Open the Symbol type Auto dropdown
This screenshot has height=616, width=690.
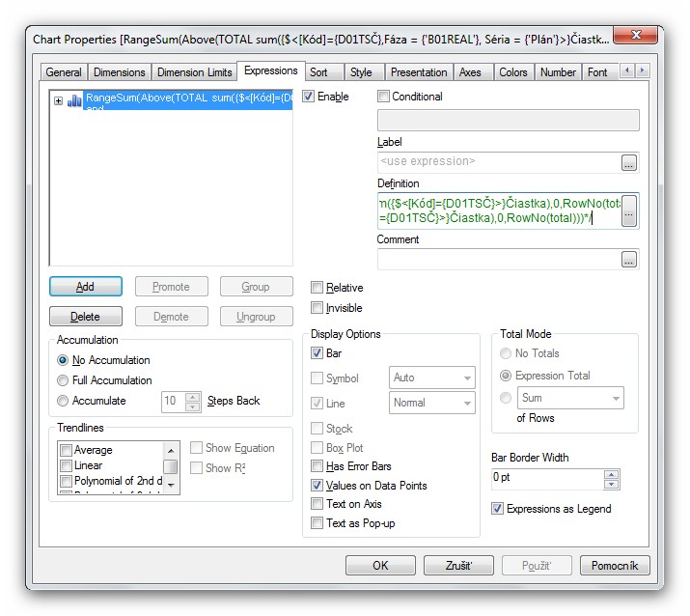click(x=431, y=378)
